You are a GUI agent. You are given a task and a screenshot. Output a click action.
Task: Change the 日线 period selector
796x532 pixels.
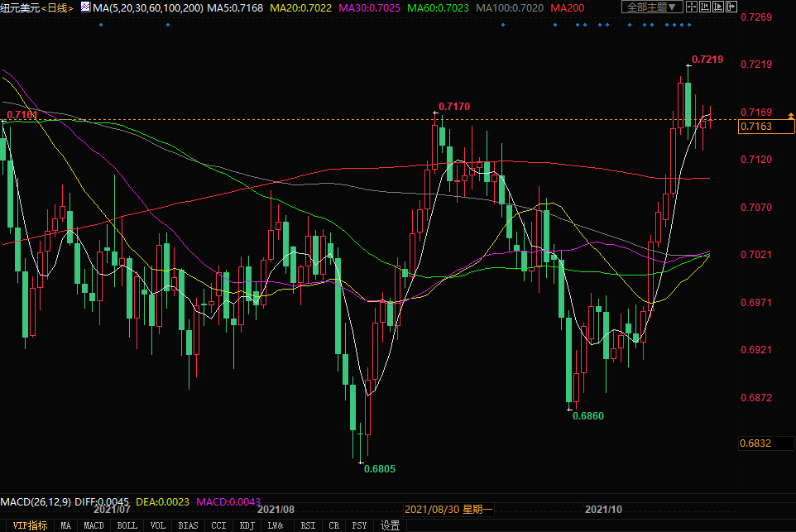tap(59, 7)
